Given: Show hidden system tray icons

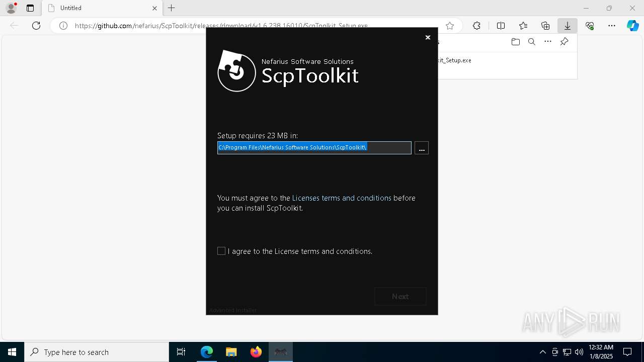Looking at the screenshot, I should [542, 352].
